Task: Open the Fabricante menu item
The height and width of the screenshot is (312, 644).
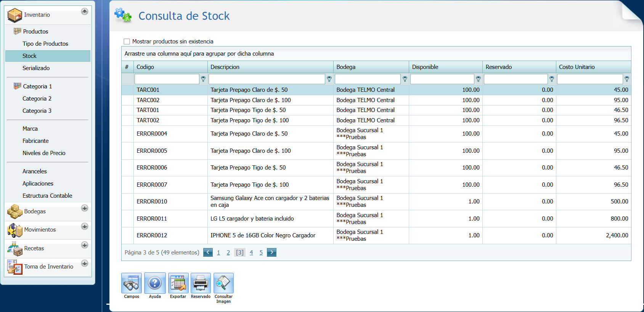Action: pyautogui.click(x=35, y=141)
